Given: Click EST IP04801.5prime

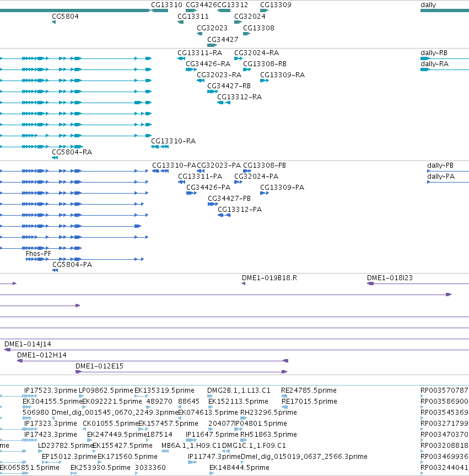Looking at the screenshot, I should (261, 424).
